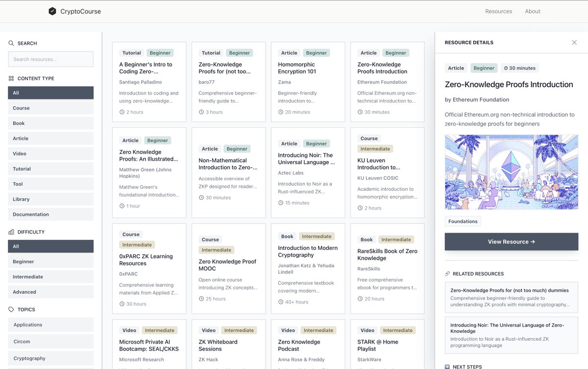The height and width of the screenshot is (369, 588).
Task: Click the CryptoCourse brand name
Action: (x=80, y=11)
